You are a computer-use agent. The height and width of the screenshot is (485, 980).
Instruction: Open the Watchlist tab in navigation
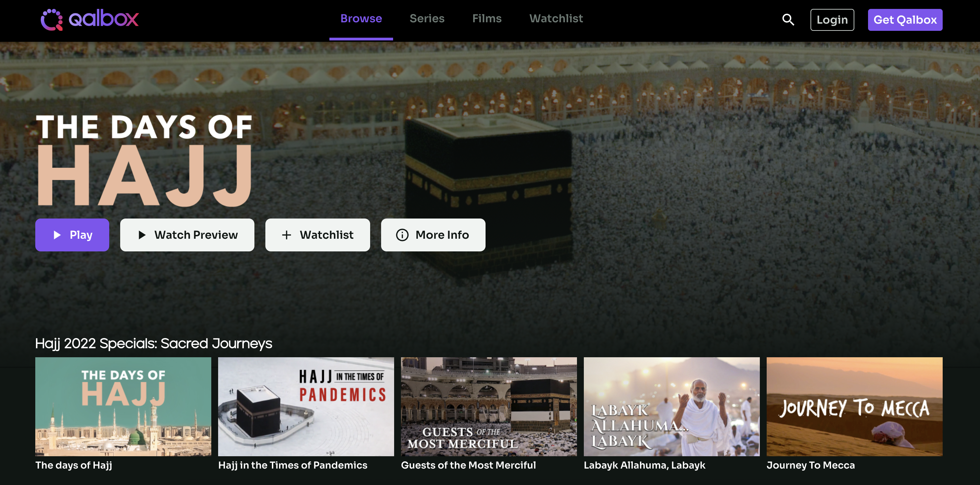tap(556, 18)
